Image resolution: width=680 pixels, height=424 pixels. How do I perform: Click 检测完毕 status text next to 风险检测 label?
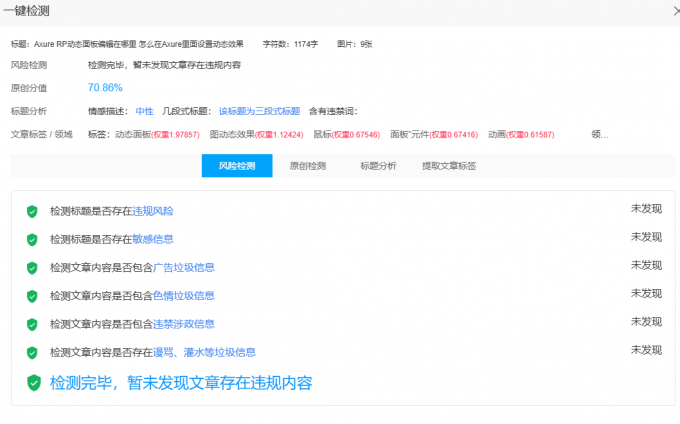(x=164, y=65)
